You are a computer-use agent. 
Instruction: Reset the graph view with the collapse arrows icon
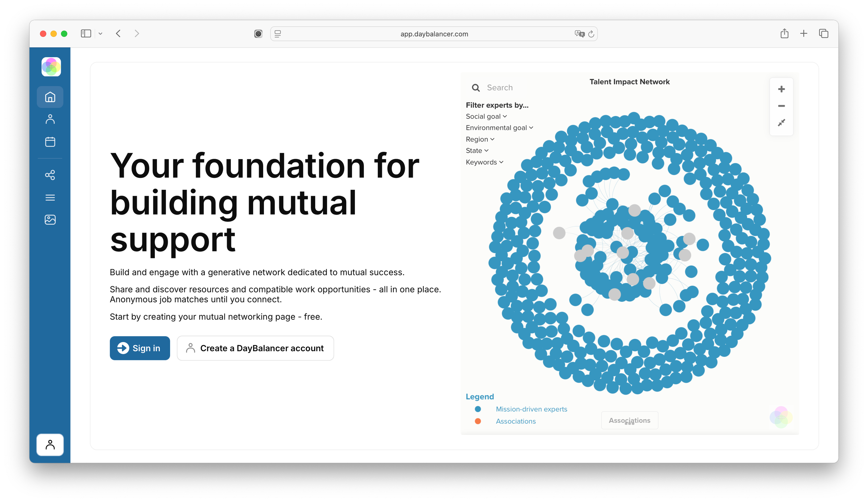click(x=781, y=123)
